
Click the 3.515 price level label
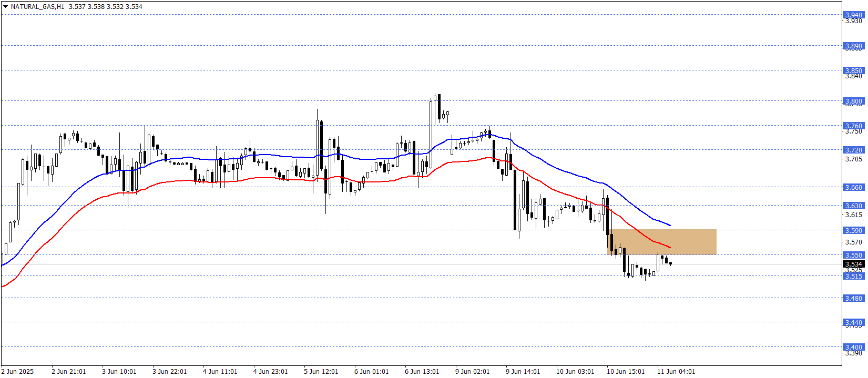(854, 277)
